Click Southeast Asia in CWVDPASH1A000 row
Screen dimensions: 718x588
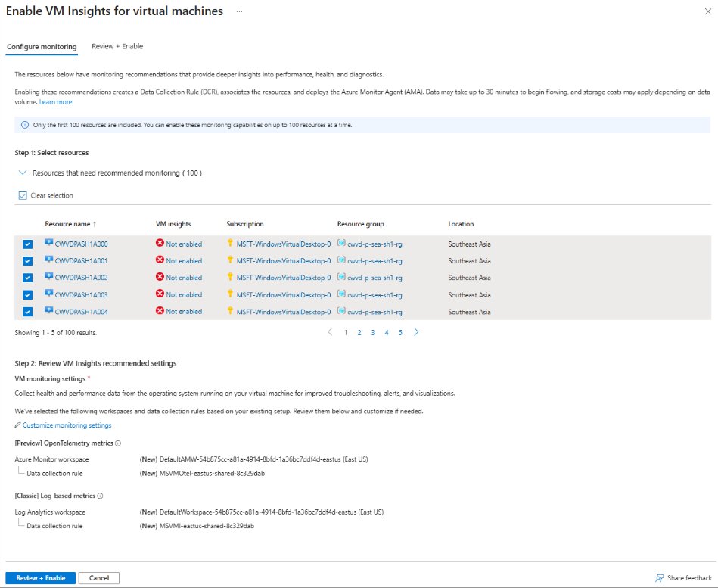point(469,244)
